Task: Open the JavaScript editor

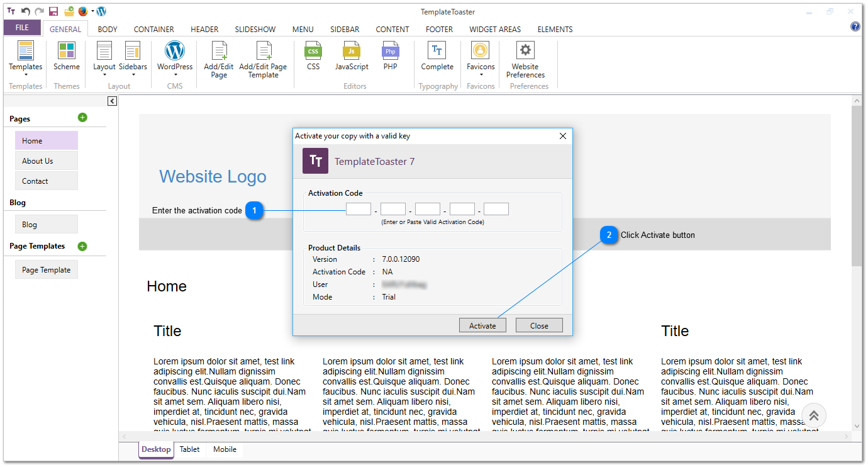Action: point(352,50)
